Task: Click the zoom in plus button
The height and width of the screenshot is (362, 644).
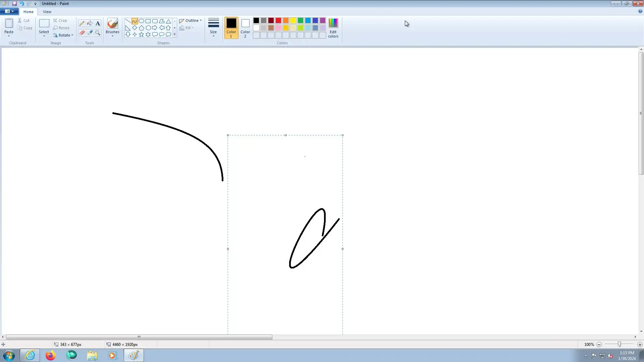Action: (640, 345)
